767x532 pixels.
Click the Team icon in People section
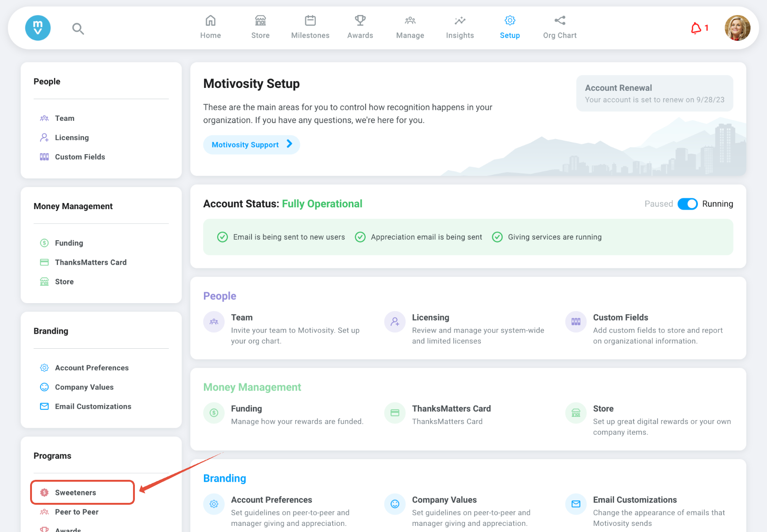[214, 322]
